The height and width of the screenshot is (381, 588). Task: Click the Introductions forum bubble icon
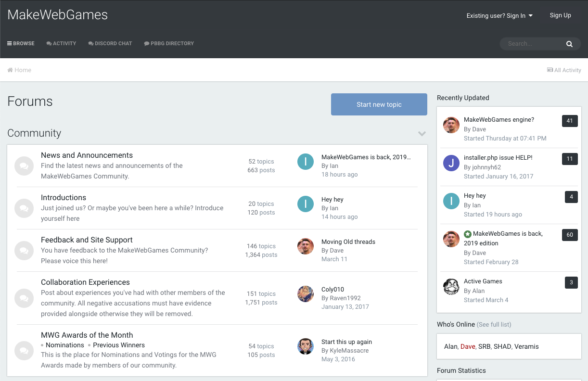[24, 208]
